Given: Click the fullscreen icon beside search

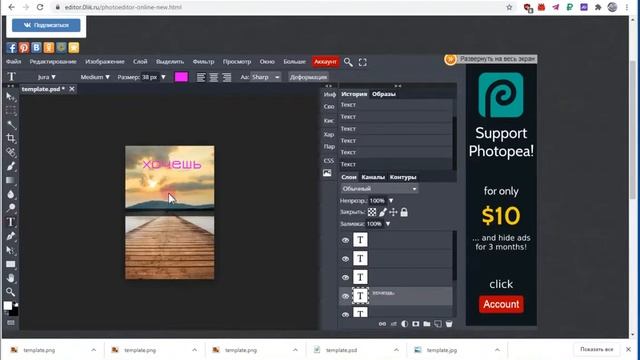Looking at the screenshot, I should click(x=362, y=62).
